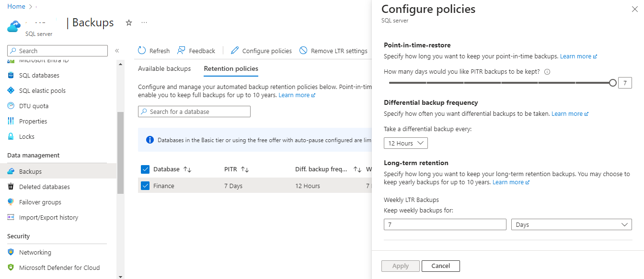Click the Cancel button
Image resolution: width=644 pixels, height=279 pixels.
tap(440, 266)
